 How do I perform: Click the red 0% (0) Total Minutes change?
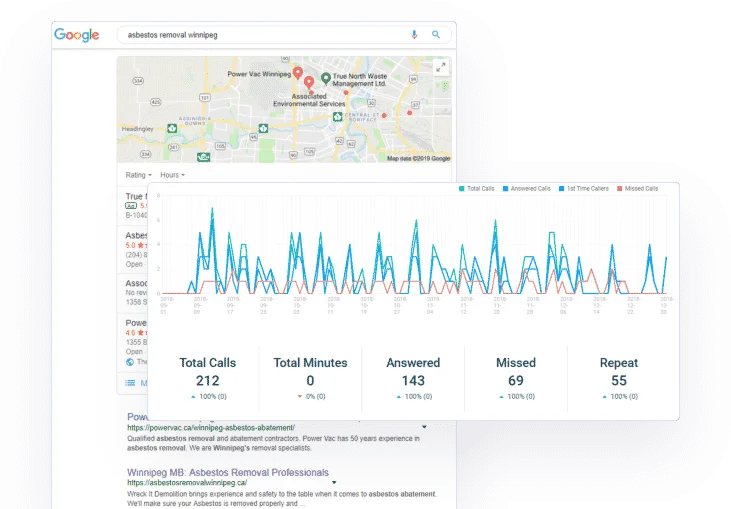311,397
